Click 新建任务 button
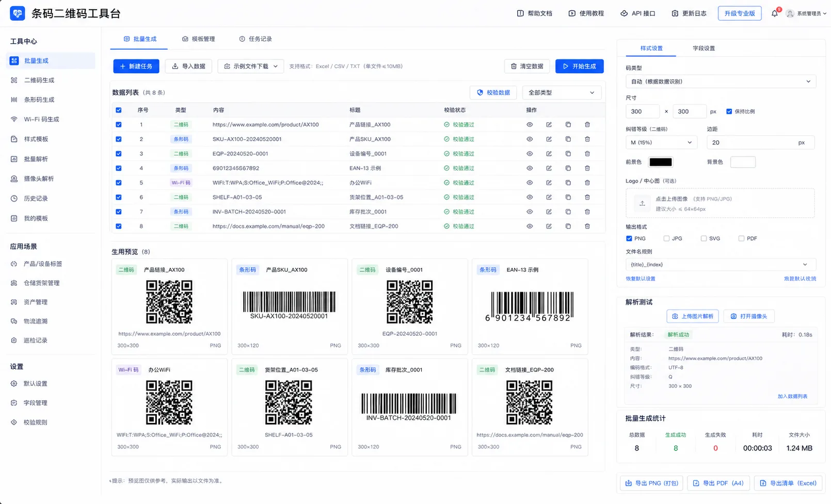This screenshot has height=504, width=831. (136, 66)
